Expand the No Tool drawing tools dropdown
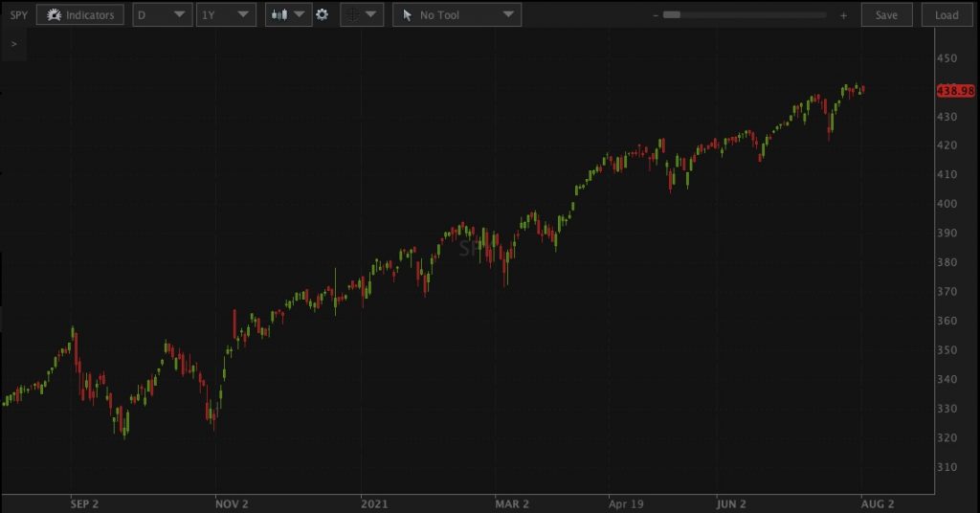 point(457,15)
